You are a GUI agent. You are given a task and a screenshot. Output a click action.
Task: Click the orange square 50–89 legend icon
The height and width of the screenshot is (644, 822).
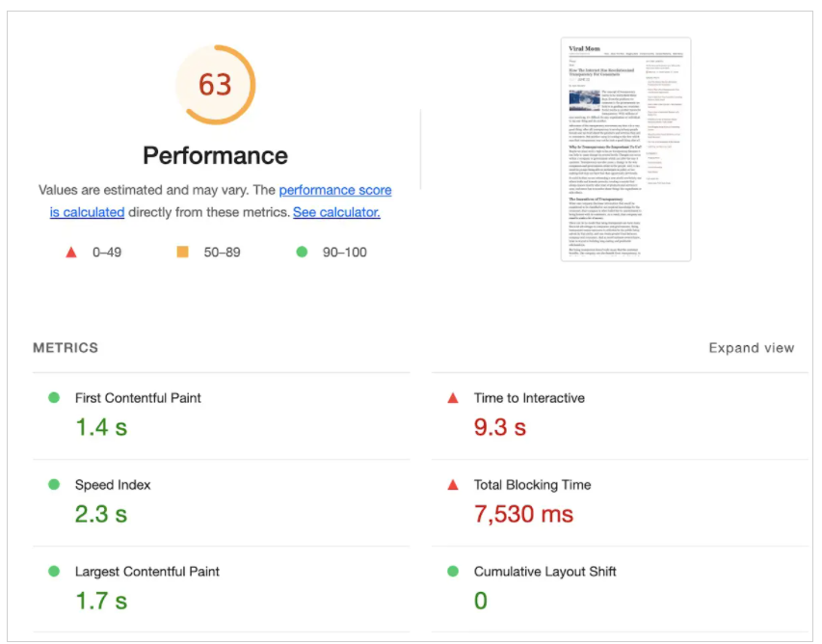182,252
